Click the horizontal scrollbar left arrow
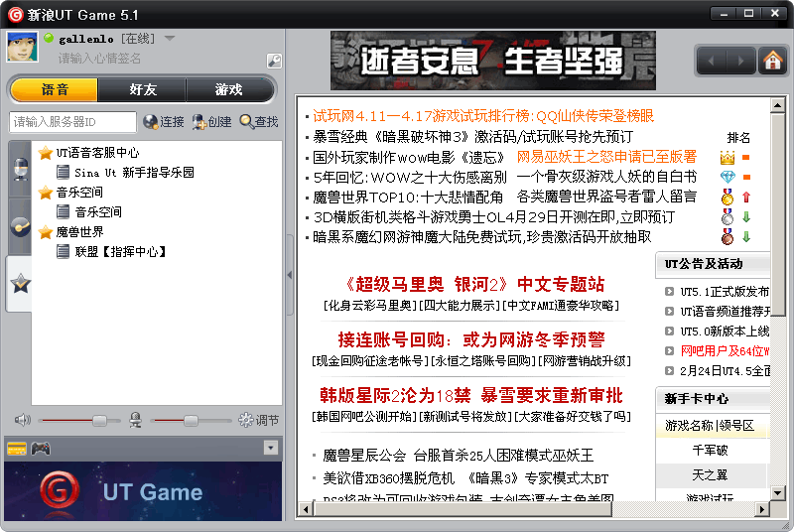This screenshot has height=532, width=794. click(x=305, y=509)
